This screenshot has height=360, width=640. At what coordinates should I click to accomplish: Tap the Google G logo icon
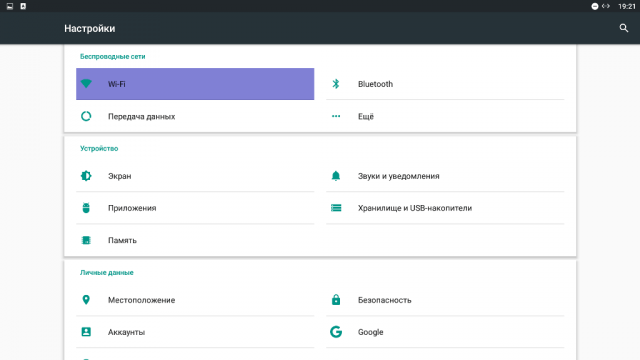[x=336, y=332]
